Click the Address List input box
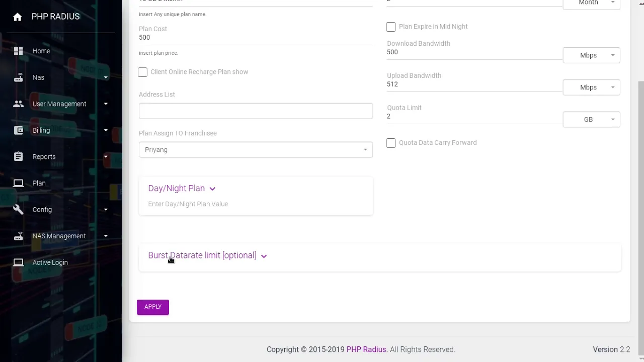This screenshot has height=362, width=644. coord(256,111)
